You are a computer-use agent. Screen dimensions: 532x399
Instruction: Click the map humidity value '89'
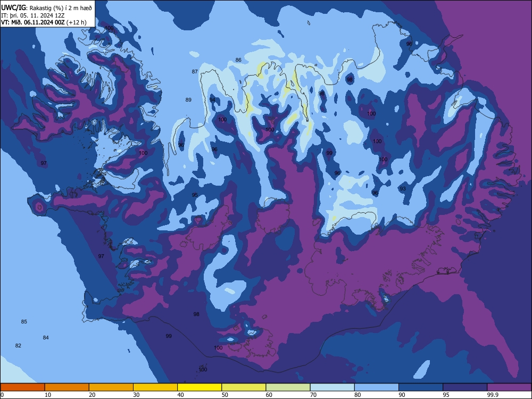tap(188, 100)
